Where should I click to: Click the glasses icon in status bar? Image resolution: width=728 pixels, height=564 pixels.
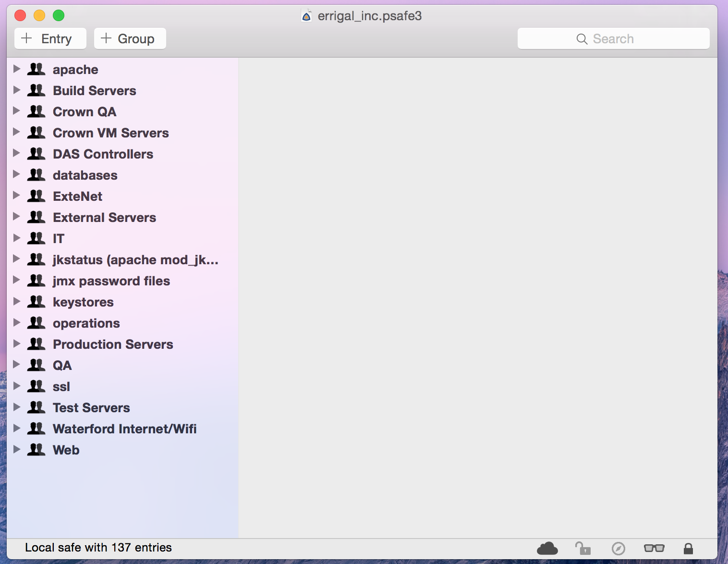654,548
